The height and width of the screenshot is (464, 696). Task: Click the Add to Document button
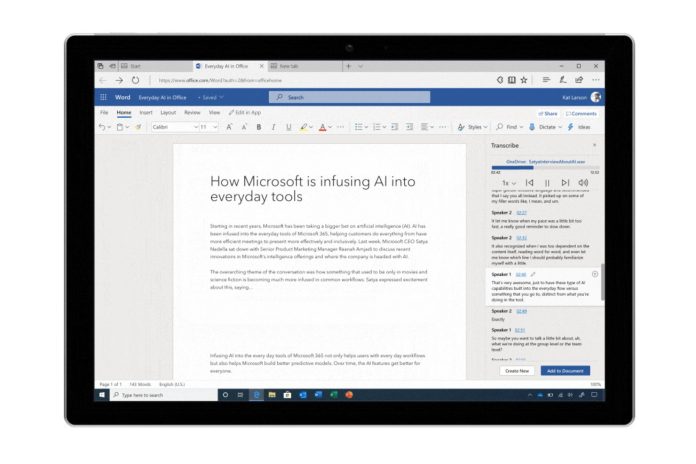point(565,371)
